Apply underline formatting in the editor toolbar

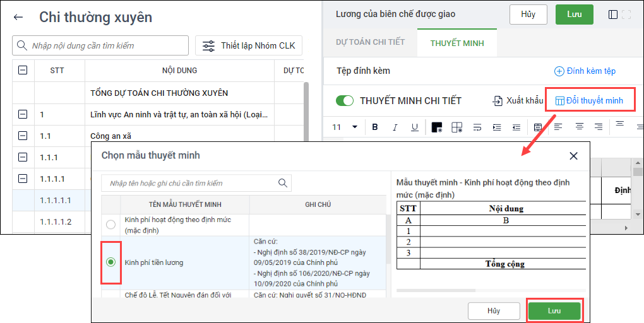(414, 127)
